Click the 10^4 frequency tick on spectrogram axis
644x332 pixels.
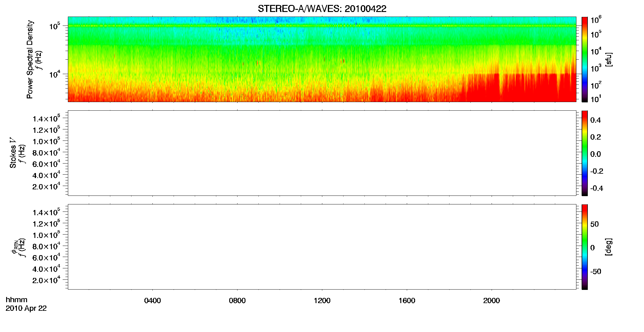click(55, 74)
